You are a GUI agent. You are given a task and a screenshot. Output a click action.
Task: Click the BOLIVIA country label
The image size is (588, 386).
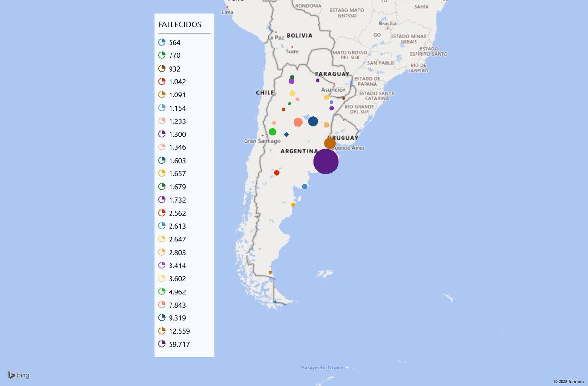coord(299,35)
